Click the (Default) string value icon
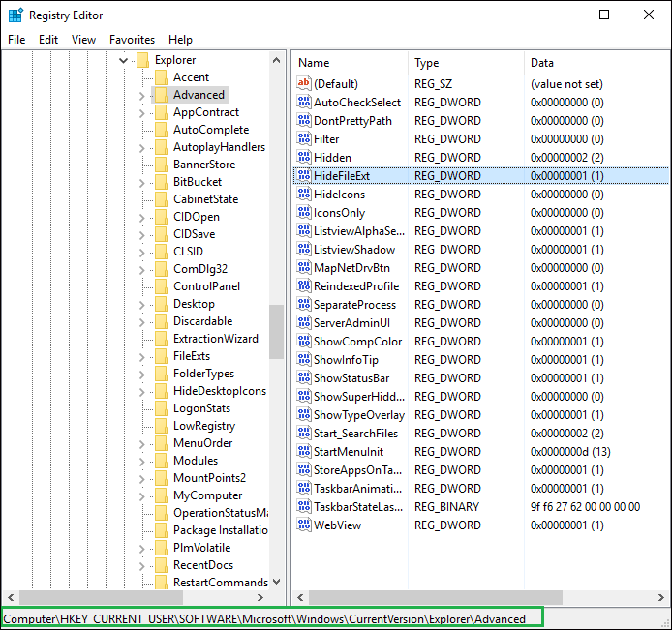672x630 pixels. click(304, 83)
